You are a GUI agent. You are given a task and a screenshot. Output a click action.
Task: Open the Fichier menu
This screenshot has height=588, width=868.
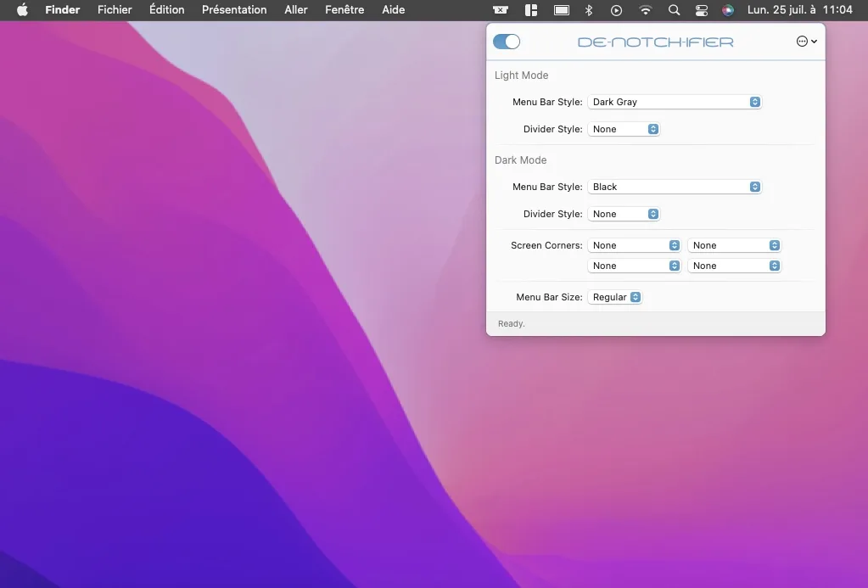(115, 10)
